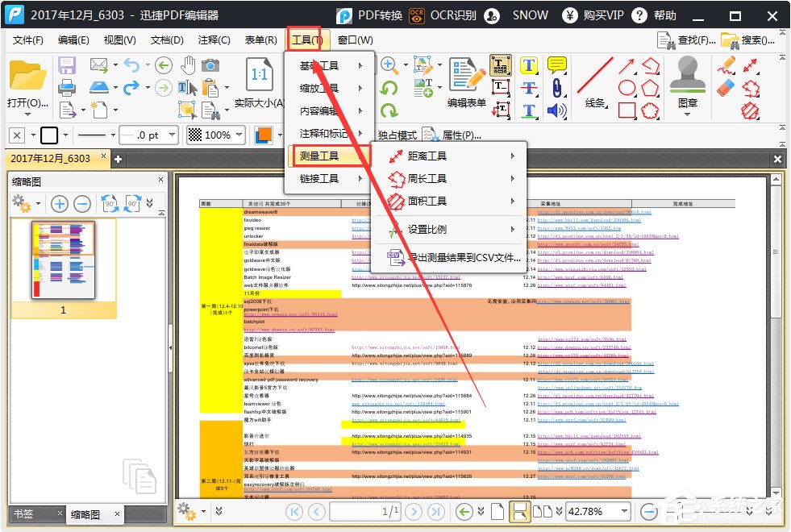
Task: Click the snapshot camera icon
Action: [210, 65]
